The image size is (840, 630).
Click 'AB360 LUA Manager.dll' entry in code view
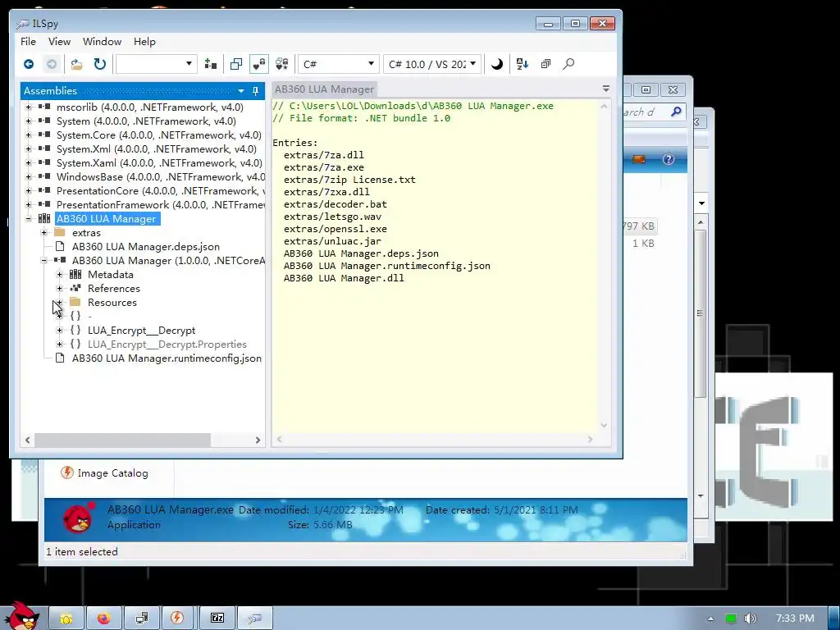click(344, 278)
